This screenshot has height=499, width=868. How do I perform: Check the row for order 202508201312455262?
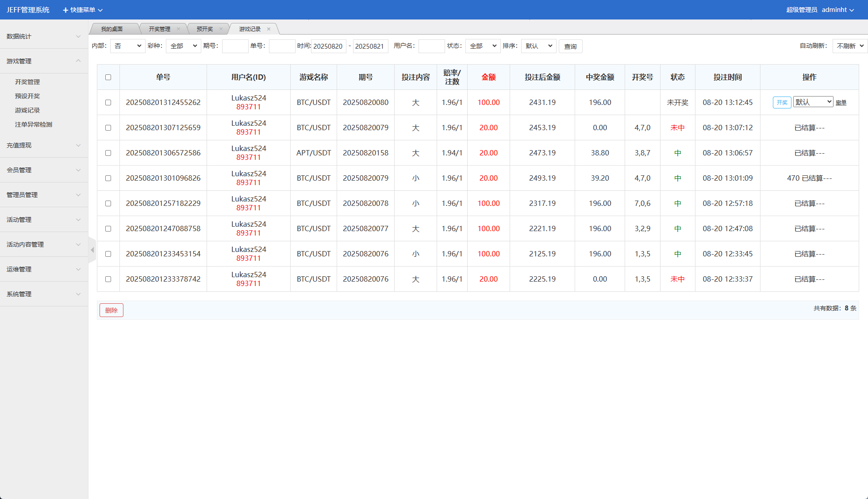pyautogui.click(x=108, y=103)
